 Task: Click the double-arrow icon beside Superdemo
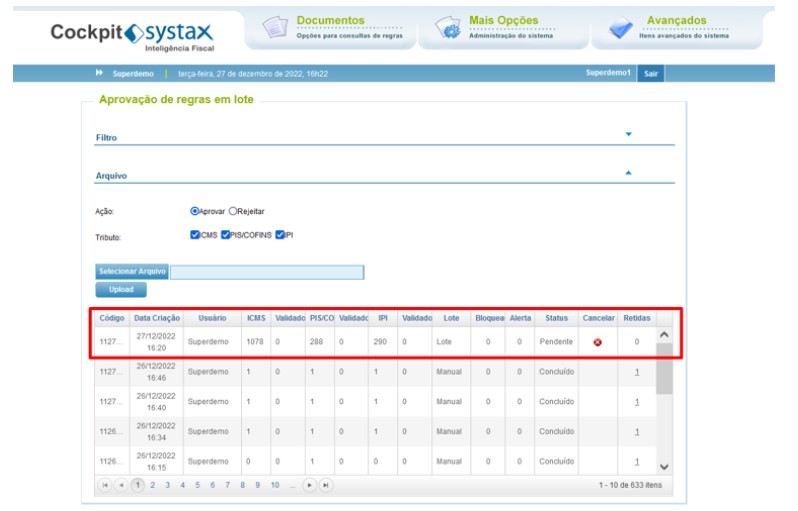99,73
